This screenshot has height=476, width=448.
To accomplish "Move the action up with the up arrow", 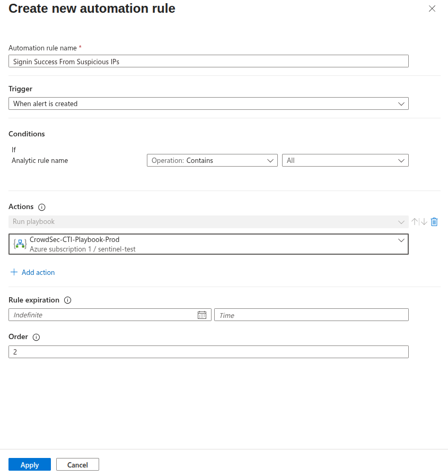I will (x=414, y=222).
